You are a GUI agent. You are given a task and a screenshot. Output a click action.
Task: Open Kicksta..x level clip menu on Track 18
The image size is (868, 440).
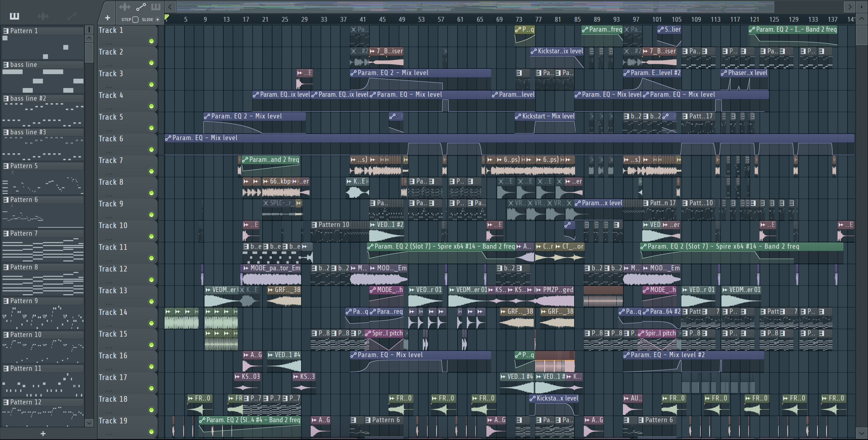pyautogui.click(x=532, y=398)
